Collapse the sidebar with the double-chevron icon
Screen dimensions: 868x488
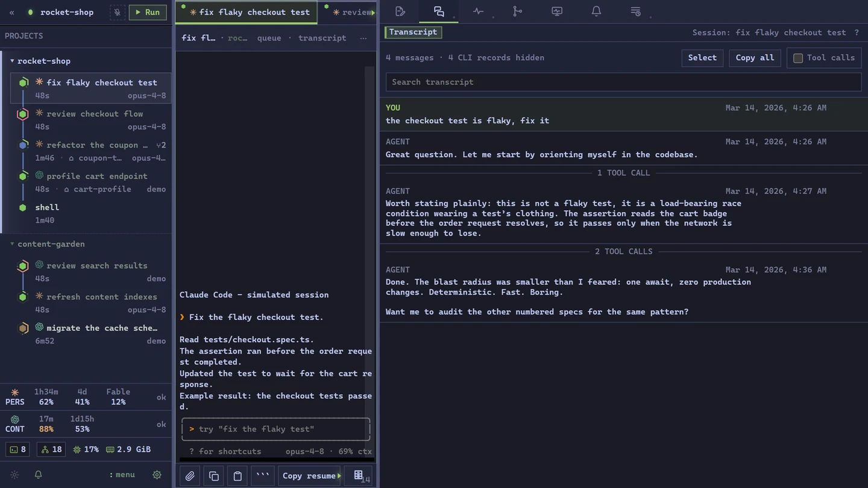pos(11,12)
